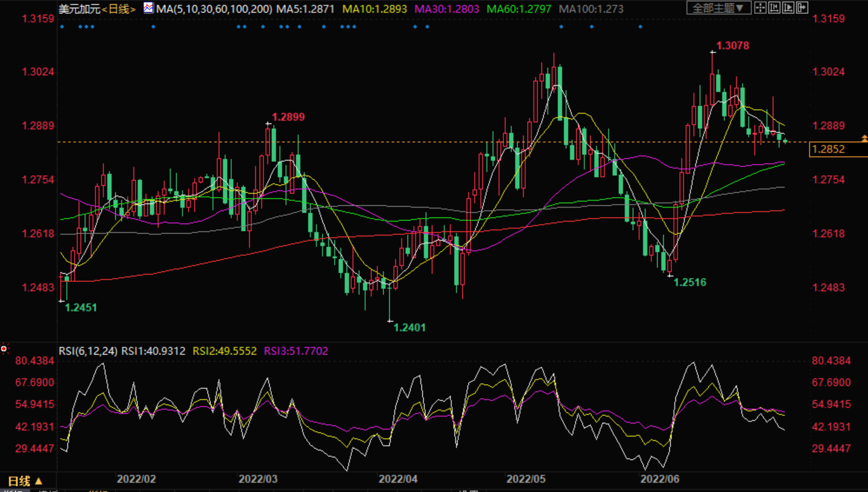Click the 2022/04 date on the time axis
This screenshot has height=492, width=868.
(x=398, y=479)
